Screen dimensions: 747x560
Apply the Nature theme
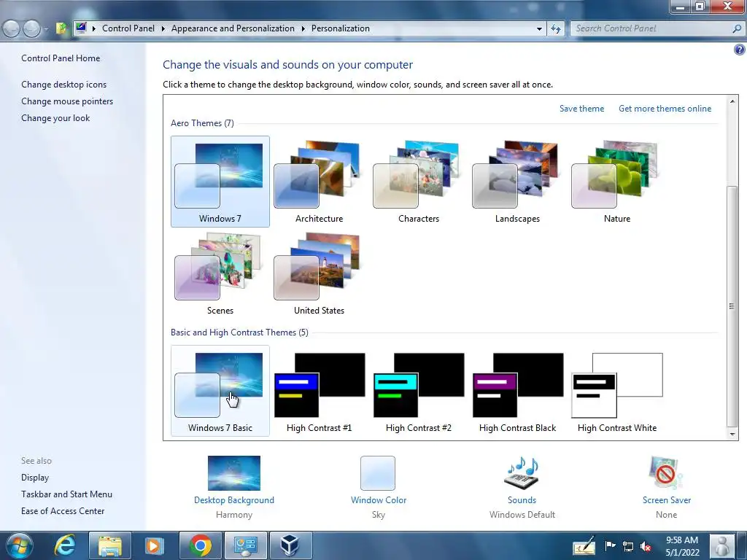[x=616, y=181]
